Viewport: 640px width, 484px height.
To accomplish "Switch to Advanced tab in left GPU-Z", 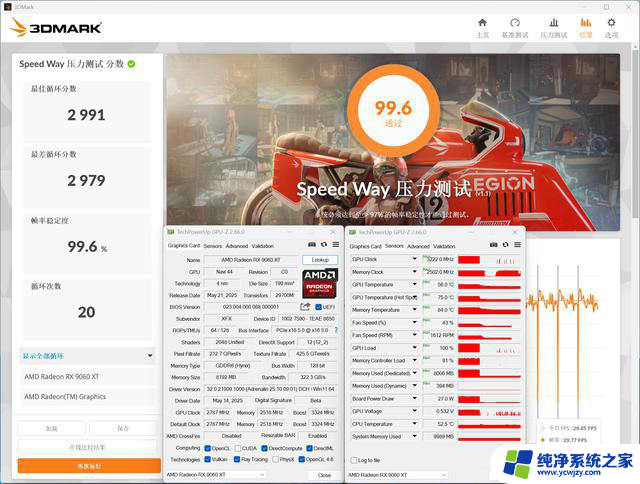I will (x=237, y=246).
